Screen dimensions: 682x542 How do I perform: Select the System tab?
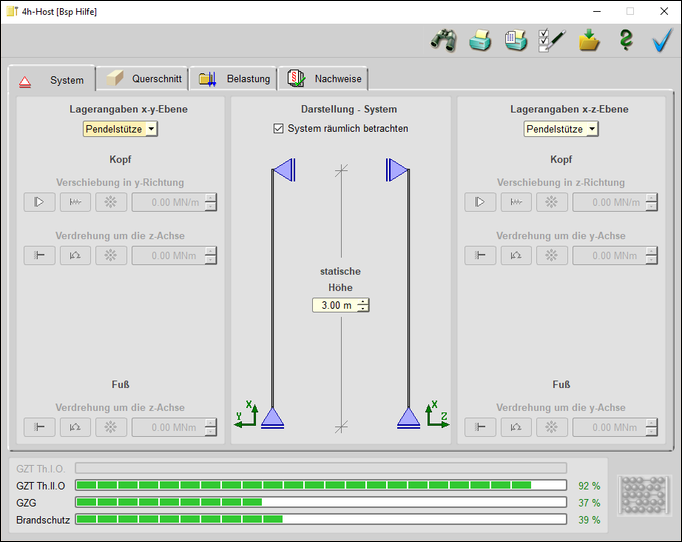tap(53, 80)
